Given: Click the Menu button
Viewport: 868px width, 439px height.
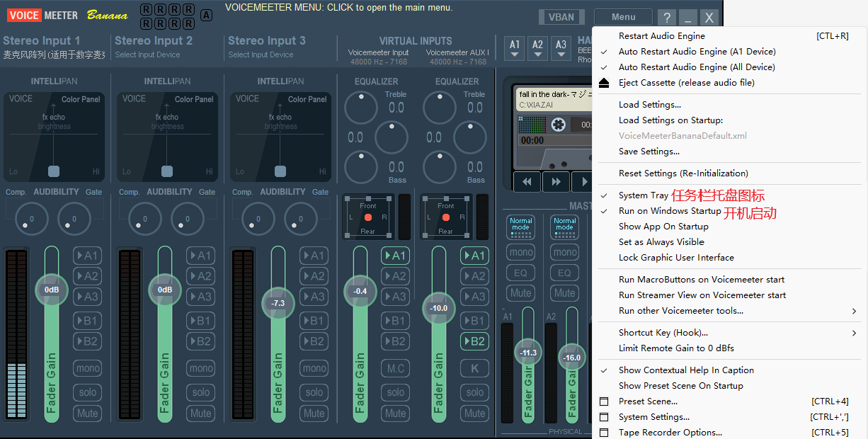Looking at the screenshot, I should (x=623, y=17).
